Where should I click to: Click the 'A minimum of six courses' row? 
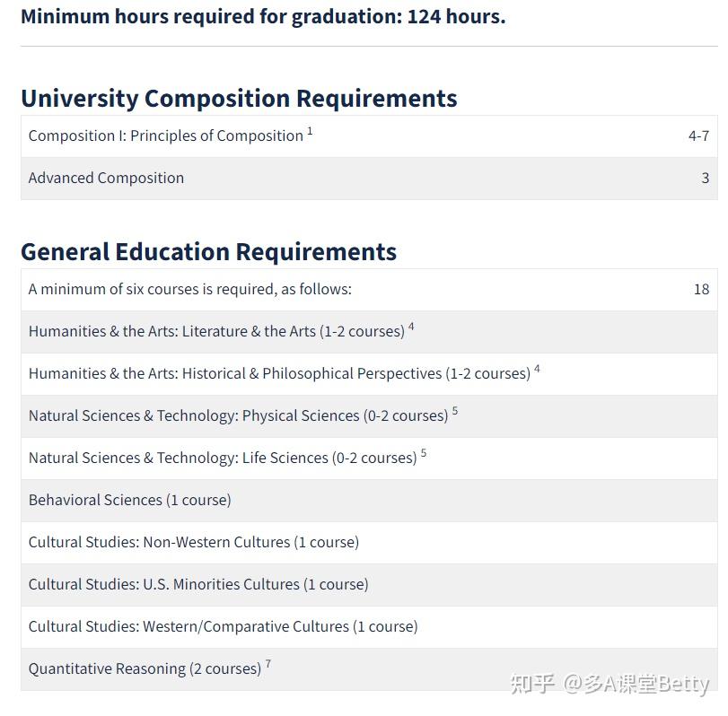click(x=369, y=290)
